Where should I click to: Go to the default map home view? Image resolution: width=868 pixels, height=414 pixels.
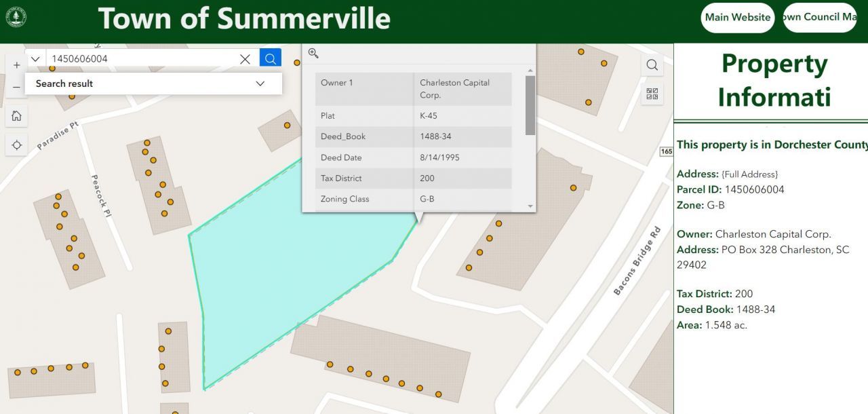click(x=16, y=116)
